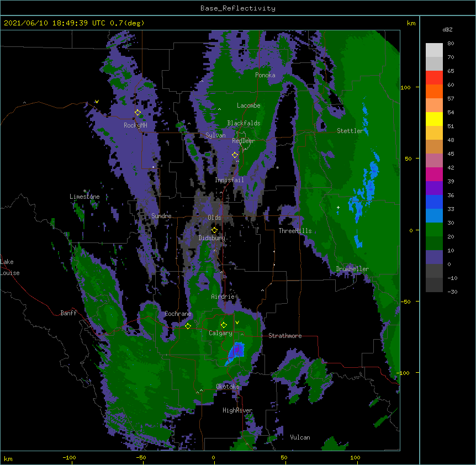Click the Lacombe city label

click(x=248, y=105)
